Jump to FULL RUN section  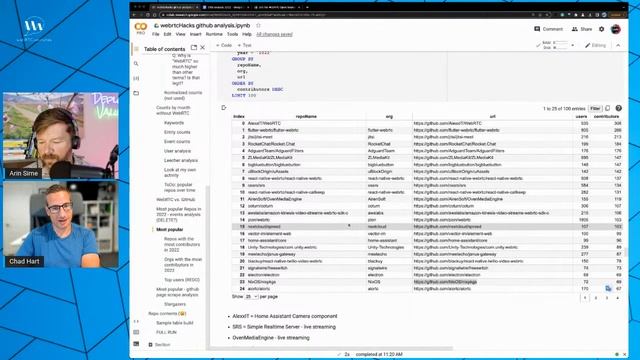[x=166, y=332]
